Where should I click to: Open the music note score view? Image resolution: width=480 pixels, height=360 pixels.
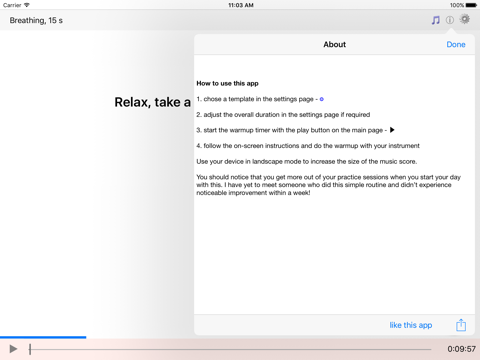click(436, 20)
